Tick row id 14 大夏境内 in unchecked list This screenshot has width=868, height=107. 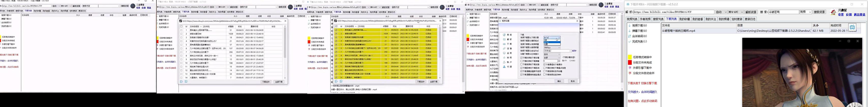[x=181, y=77]
